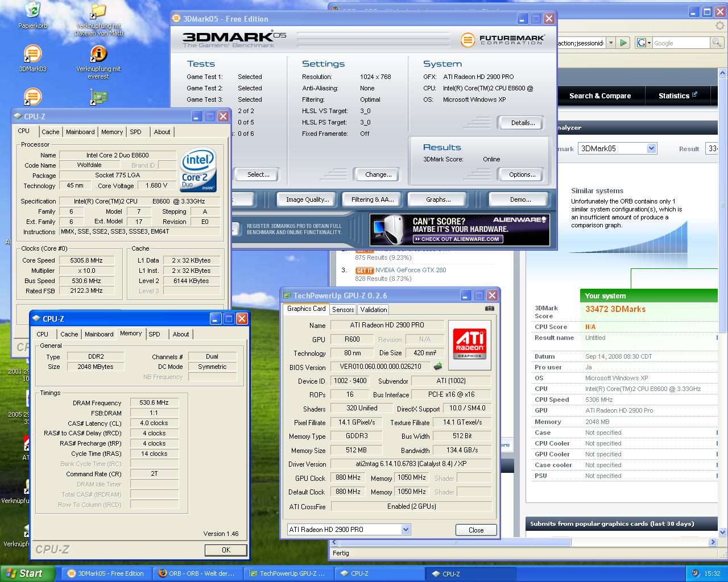Click the Firefox ORB taskbar item
The width and height of the screenshot is (728, 582).
(x=198, y=573)
